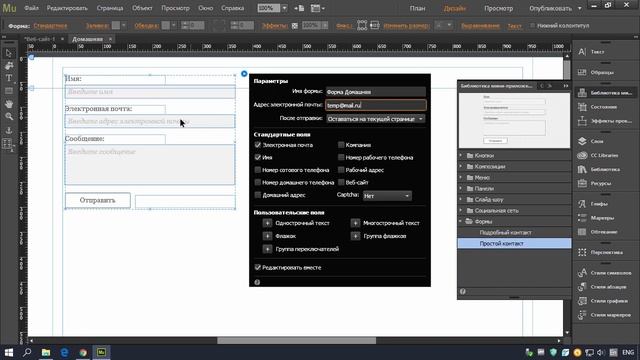Open the Captcha dropdown
The height and width of the screenshot is (360, 640).
click(387, 196)
